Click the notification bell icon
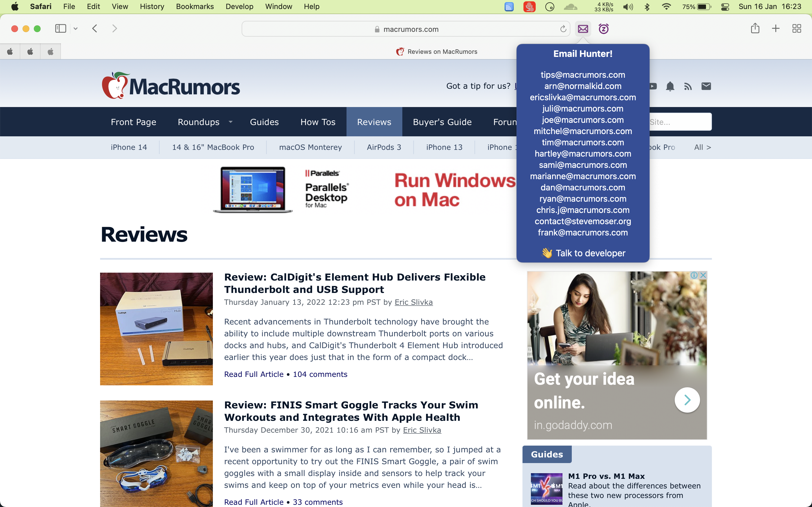 670,86
